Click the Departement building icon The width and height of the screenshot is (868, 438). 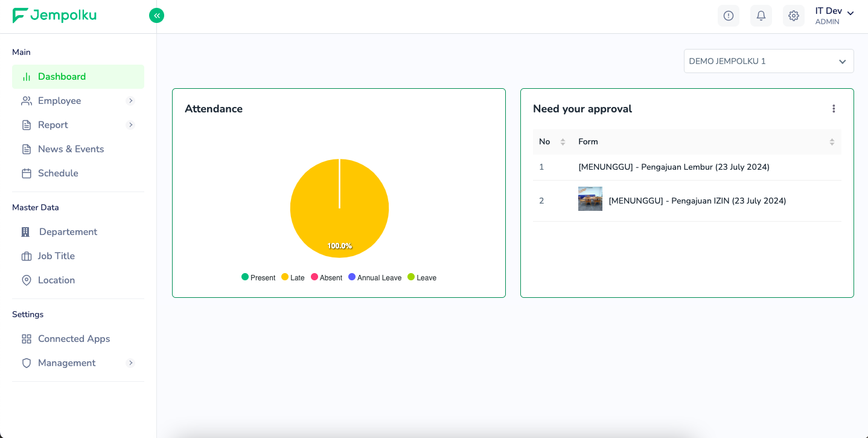tap(25, 232)
